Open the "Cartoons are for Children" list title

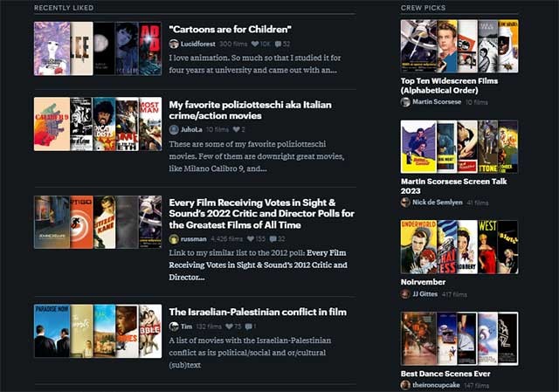tap(230, 29)
